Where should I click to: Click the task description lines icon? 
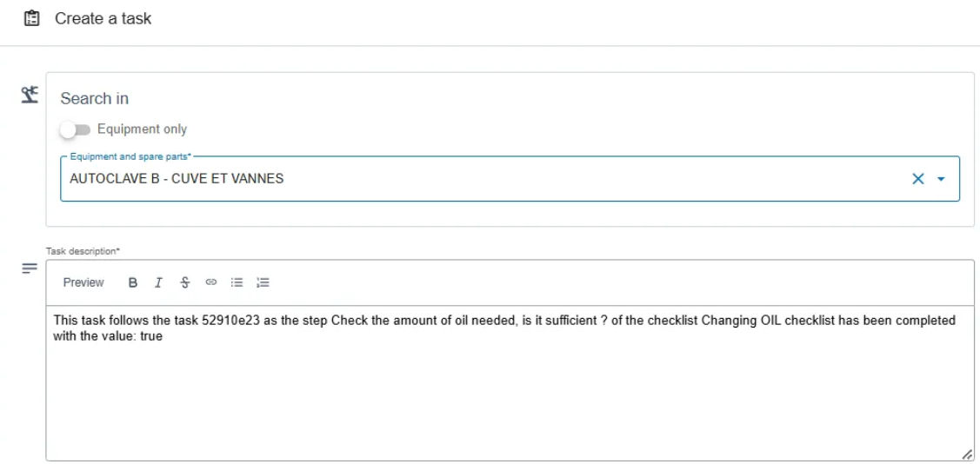(x=30, y=268)
